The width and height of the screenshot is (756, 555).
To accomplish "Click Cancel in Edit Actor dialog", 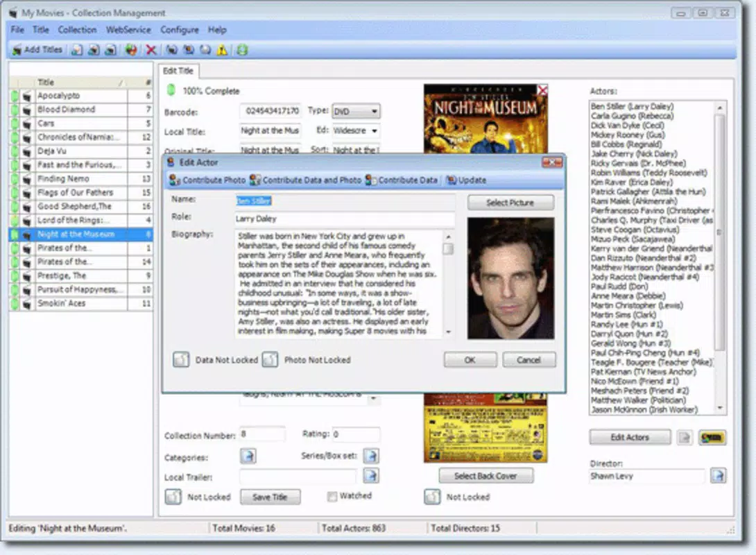I will [x=529, y=360].
